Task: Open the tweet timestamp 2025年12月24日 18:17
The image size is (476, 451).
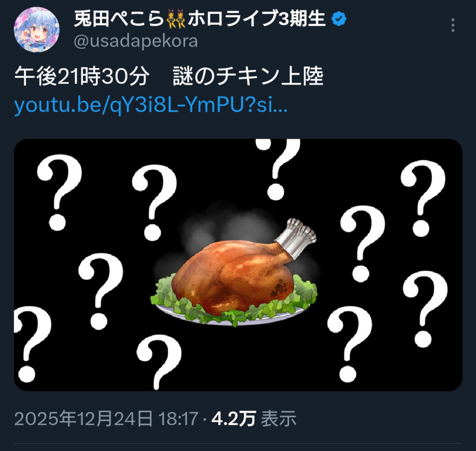Action: point(106,419)
